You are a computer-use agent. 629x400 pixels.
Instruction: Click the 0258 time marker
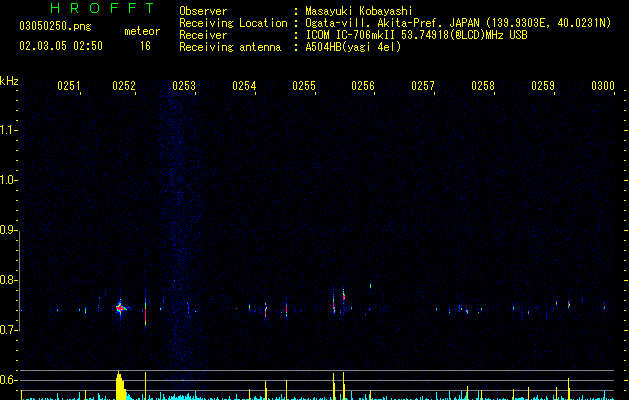click(x=483, y=86)
